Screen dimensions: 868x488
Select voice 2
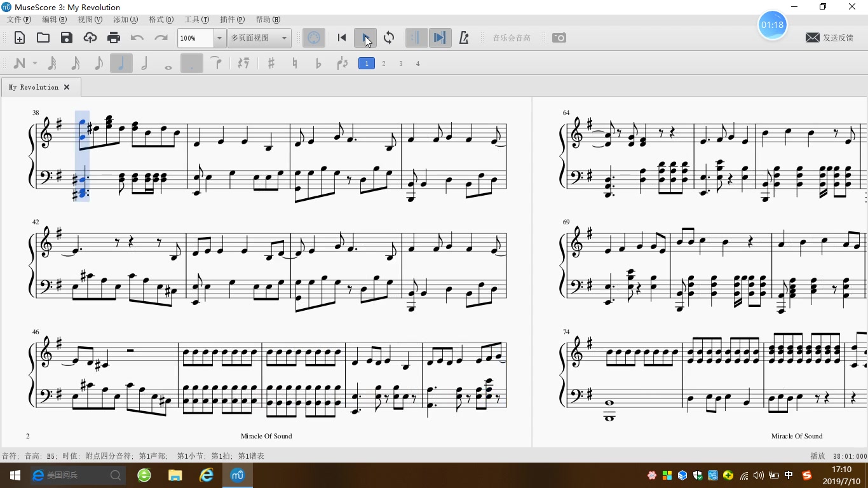(384, 64)
